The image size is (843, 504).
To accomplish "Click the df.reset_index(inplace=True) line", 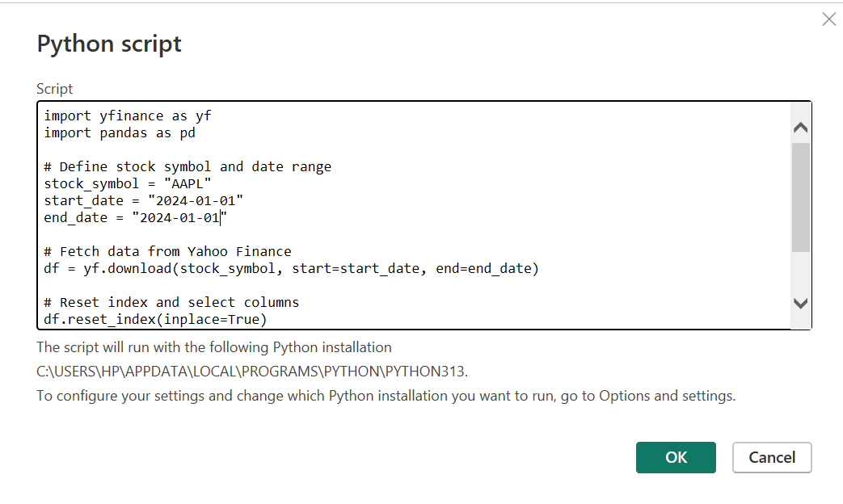I will coord(155,319).
